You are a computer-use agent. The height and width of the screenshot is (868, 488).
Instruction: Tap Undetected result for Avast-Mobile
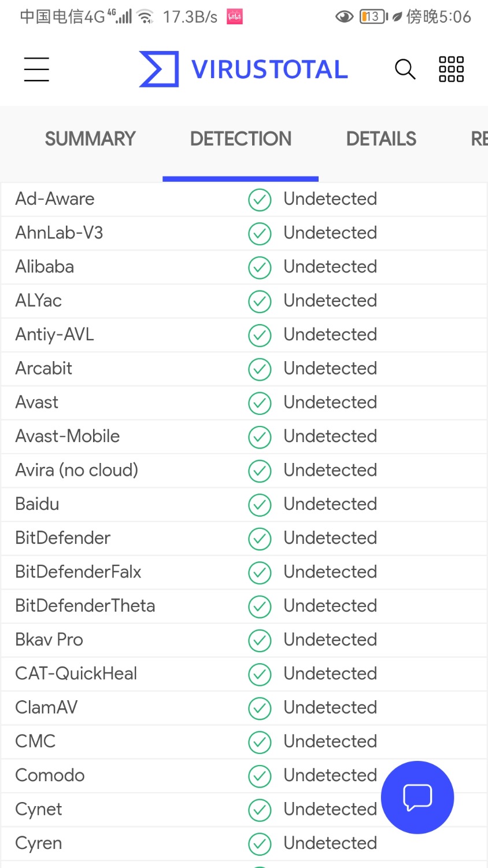tap(330, 436)
